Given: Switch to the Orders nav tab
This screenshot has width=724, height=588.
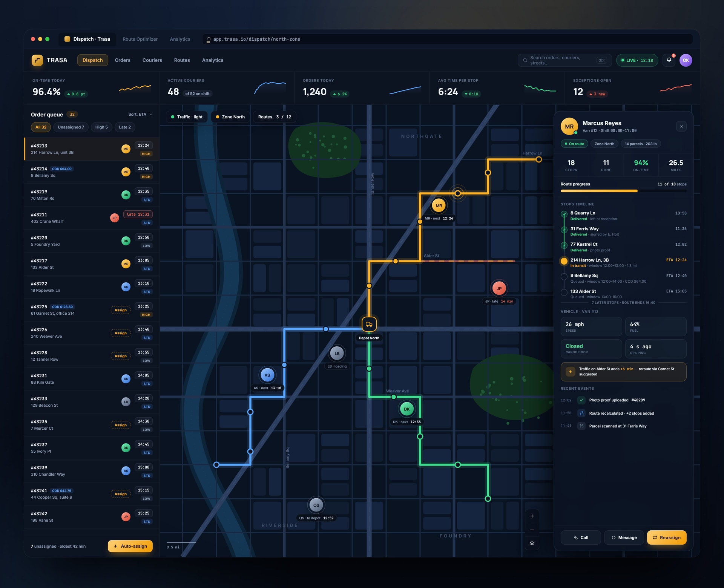Looking at the screenshot, I should 123,60.
